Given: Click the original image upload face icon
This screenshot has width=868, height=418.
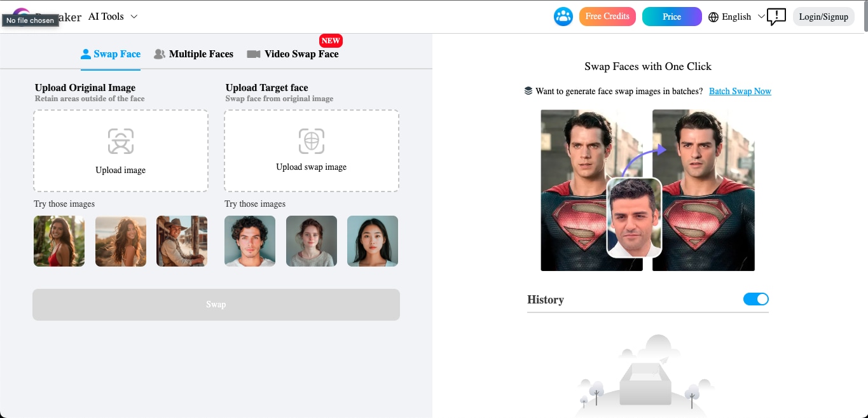Looking at the screenshot, I should (121, 141).
